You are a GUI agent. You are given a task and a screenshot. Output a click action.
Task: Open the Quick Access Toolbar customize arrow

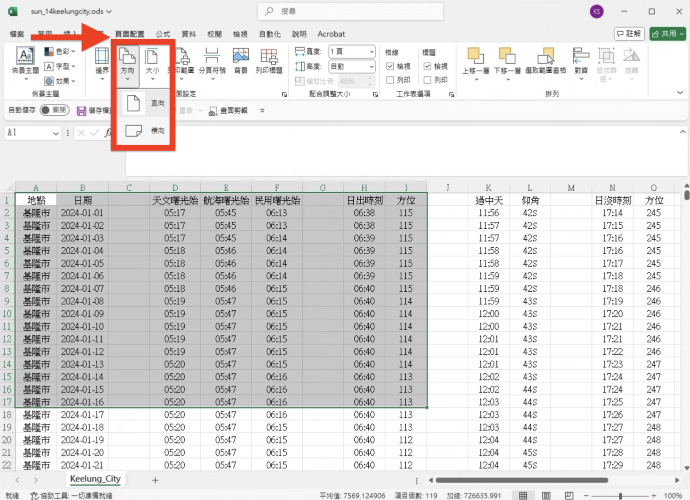[x=262, y=110]
